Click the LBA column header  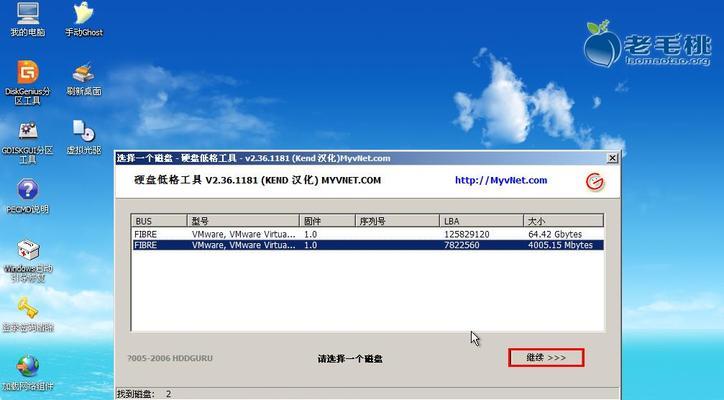click(x=481, y=221)
